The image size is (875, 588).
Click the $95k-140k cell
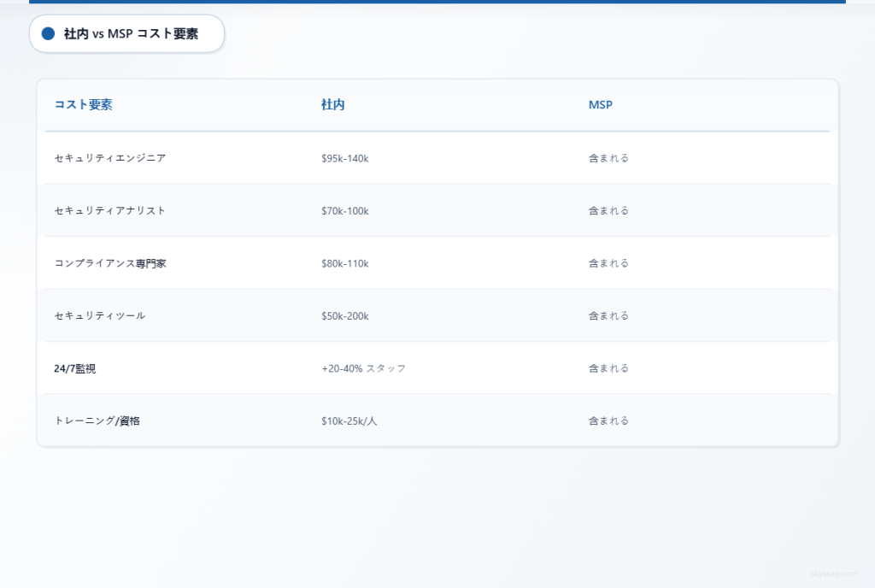click(x=345, y=158)
